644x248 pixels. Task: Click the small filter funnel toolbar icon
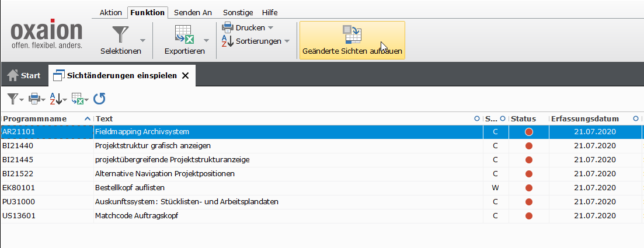coord(12,99)
